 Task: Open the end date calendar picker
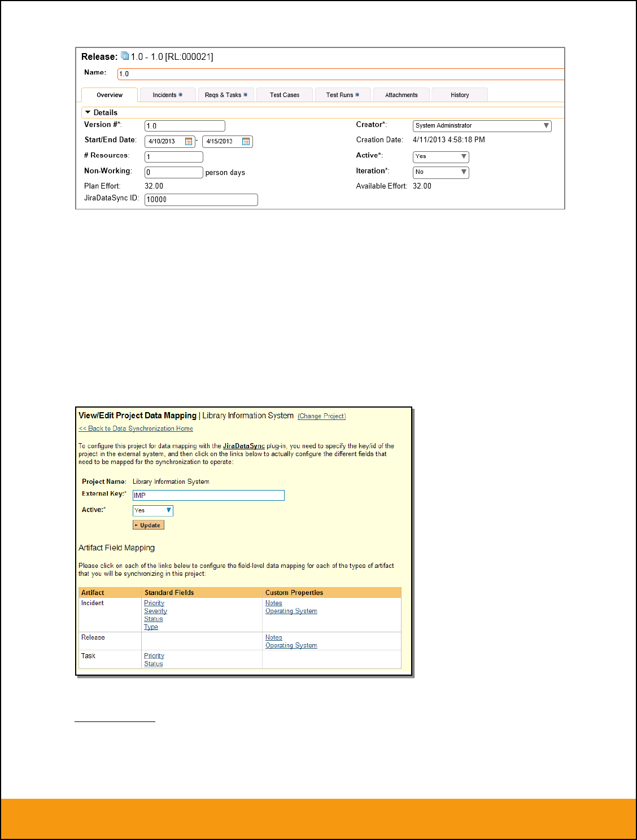pyautogui.click(x=246, y=142)
